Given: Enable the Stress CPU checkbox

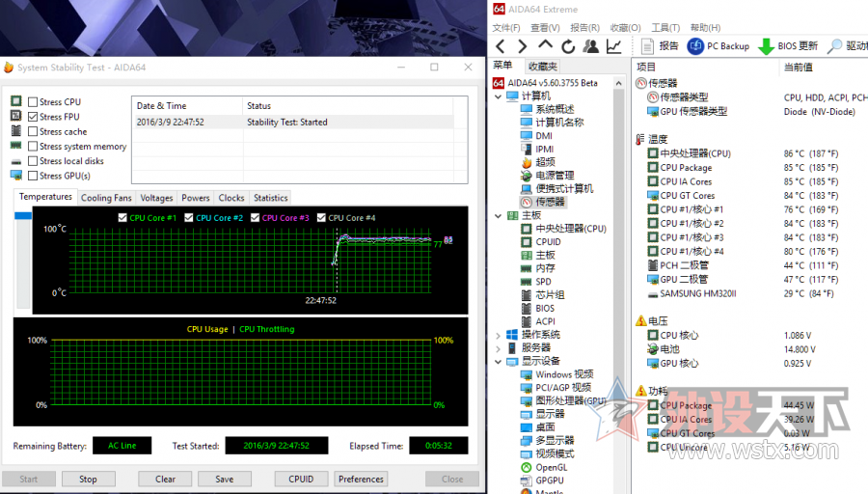Looking at the screenshot, I should pyautogui.click(x=33, y=102).
